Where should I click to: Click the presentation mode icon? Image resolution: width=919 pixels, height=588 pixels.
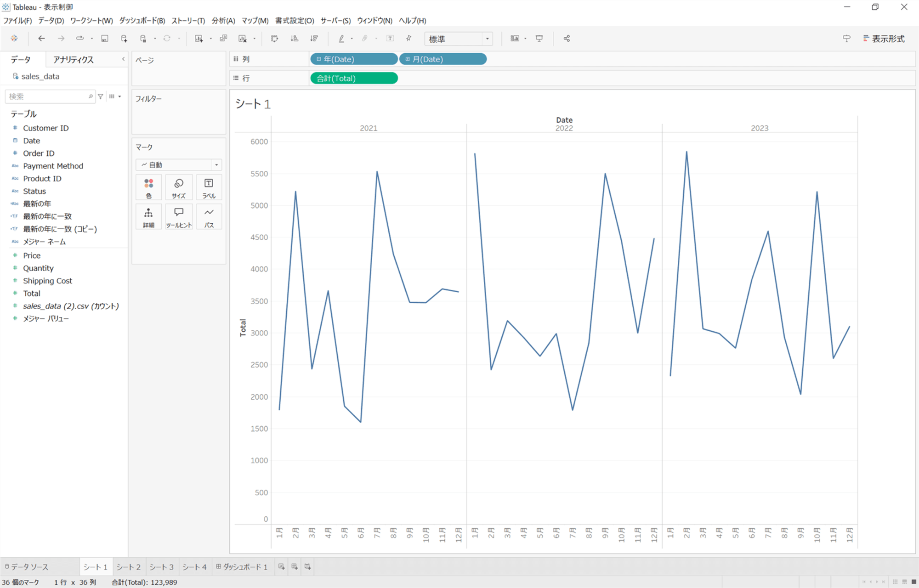[539, 39]
